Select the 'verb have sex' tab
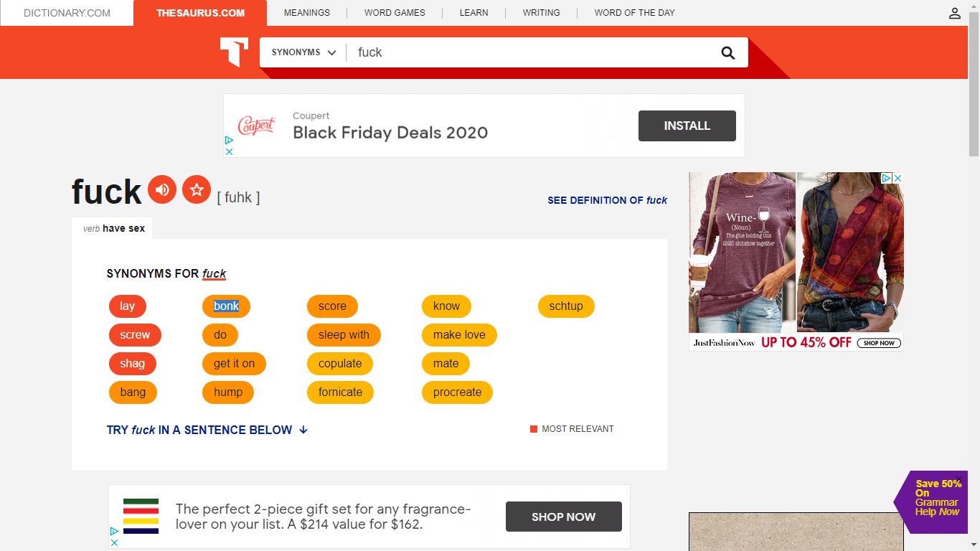This screenshot has height=551, width=980. (x=113, y=228)
